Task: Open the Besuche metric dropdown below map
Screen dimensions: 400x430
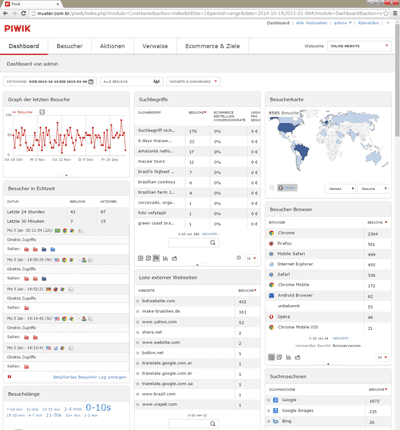Action: (x=373, y=189)
